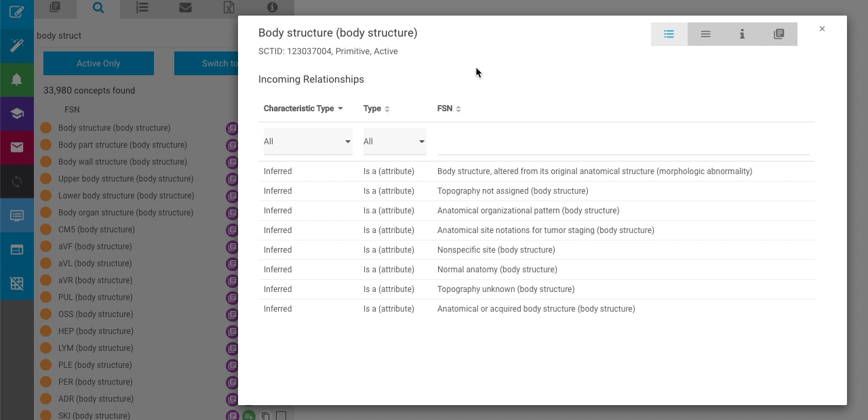Open details icon for PER (body structure)
The height and width of the screenshot is (420, 868).
(x=232, y=382)
